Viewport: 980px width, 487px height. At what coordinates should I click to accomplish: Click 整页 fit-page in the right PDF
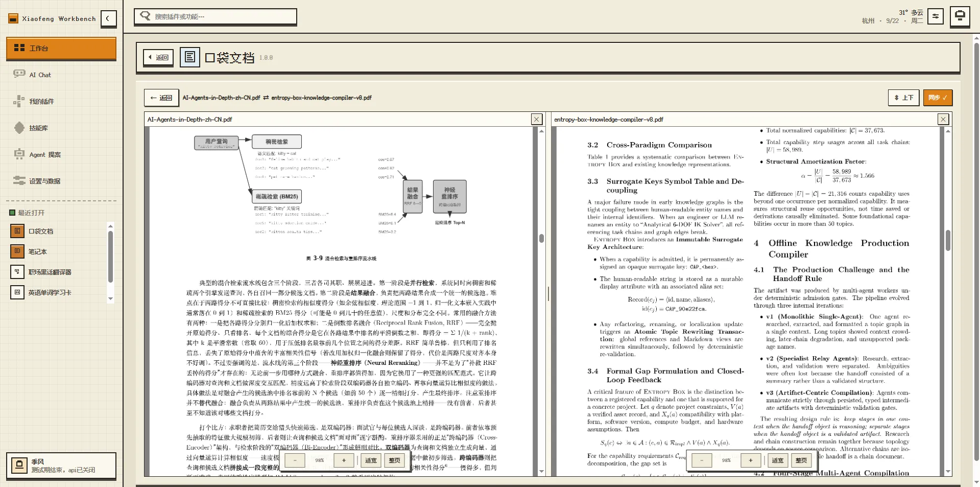point(801,460)
